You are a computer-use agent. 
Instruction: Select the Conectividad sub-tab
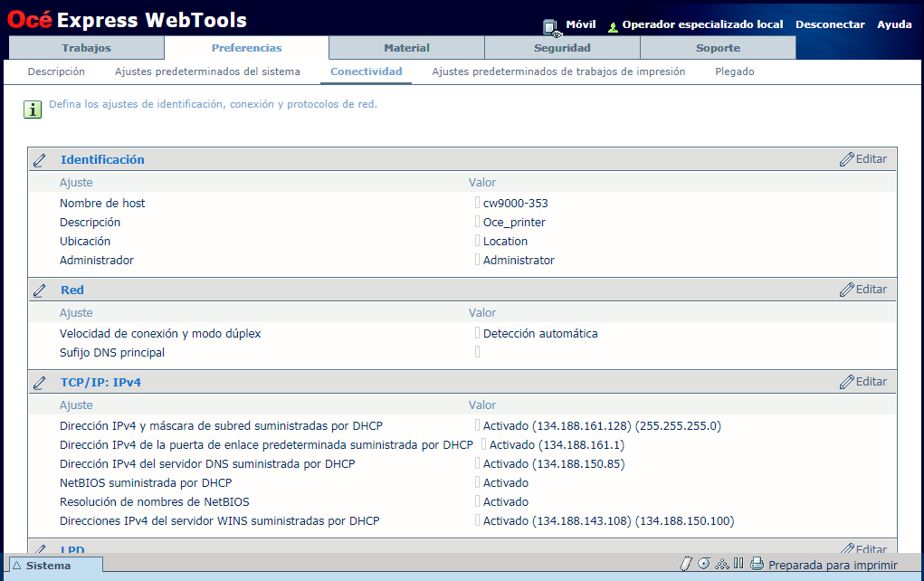click(x=366, y=71)
